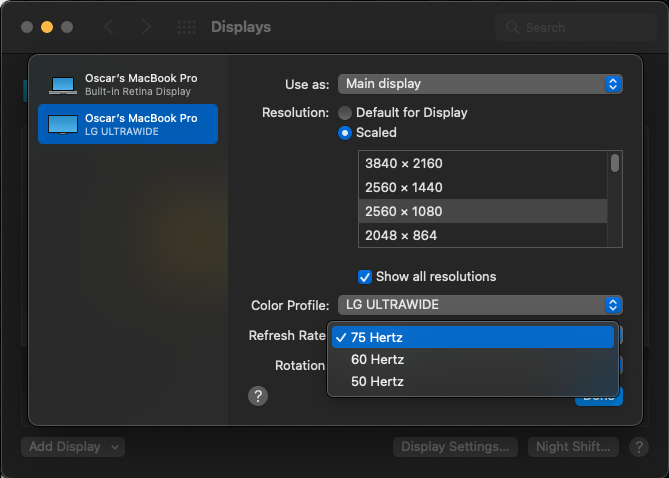
Task: Select Default for Display resolution
Action: click(x=345, y=113)
